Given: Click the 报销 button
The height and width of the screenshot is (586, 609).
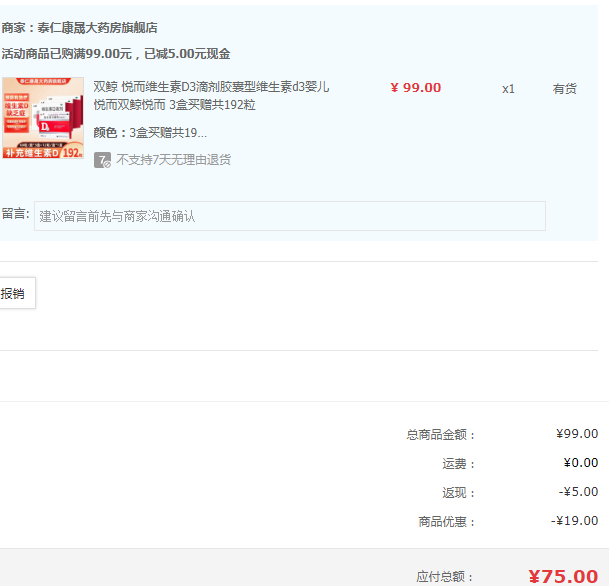Looking at the screenshot, I should [16, 293].
